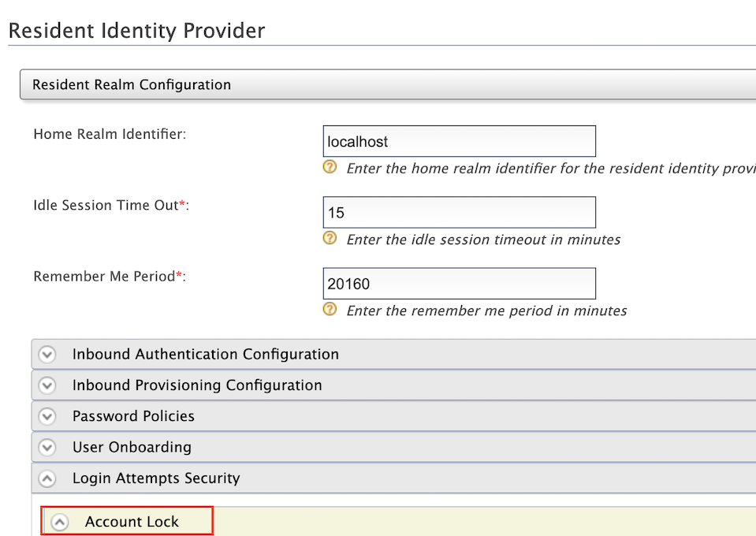Click help icon under Home Realm Identifier

(330, 167)
